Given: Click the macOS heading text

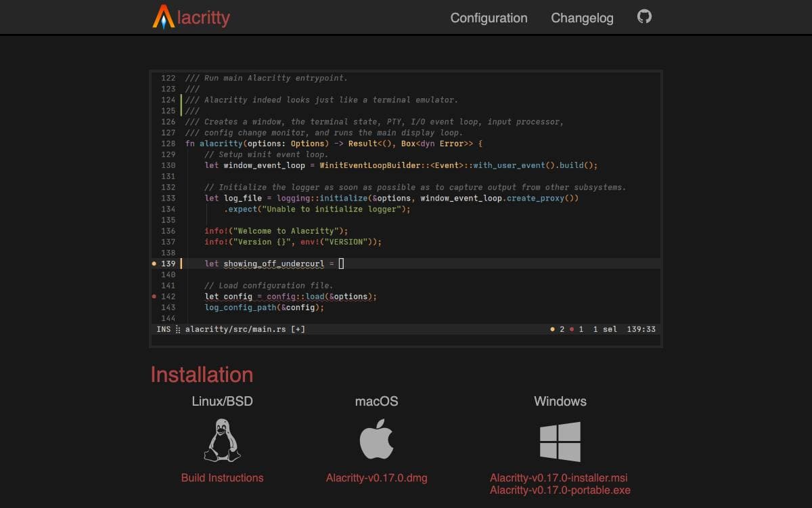Looking at the screenshot, I should [376, 401].
